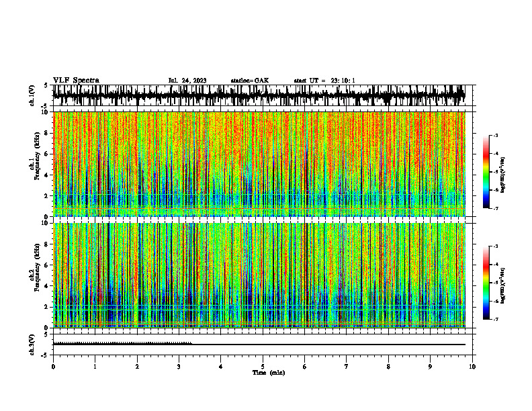Click the 0 minute tick on time axis
Viewport: 532px width, 411px height.
tap(53, 367)
